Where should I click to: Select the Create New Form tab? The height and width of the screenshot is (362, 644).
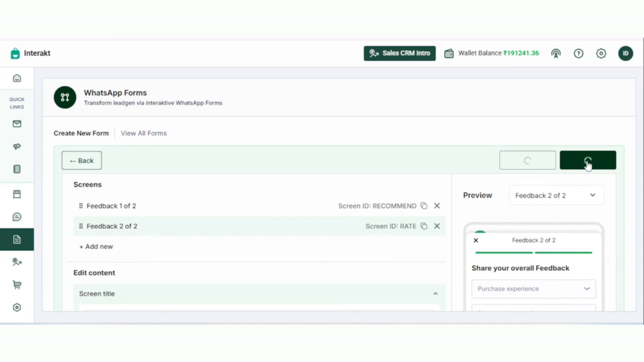(81, 133)
